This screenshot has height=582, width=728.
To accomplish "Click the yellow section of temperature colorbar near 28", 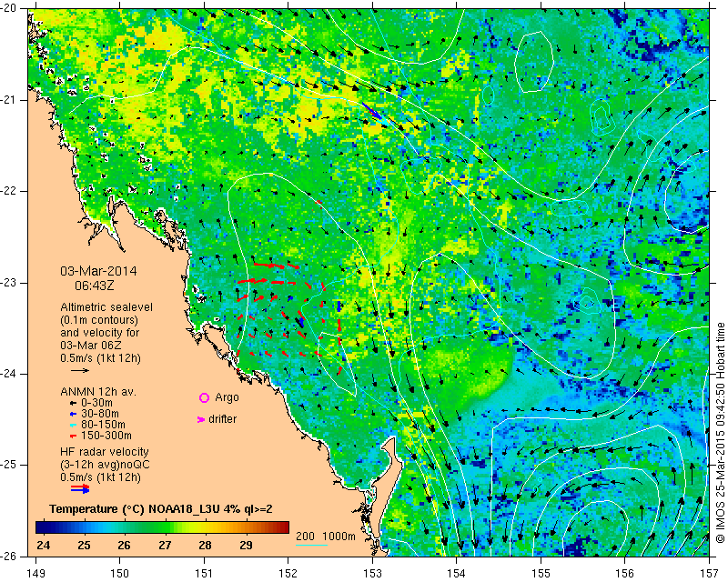I will click(x=204, y=527).
